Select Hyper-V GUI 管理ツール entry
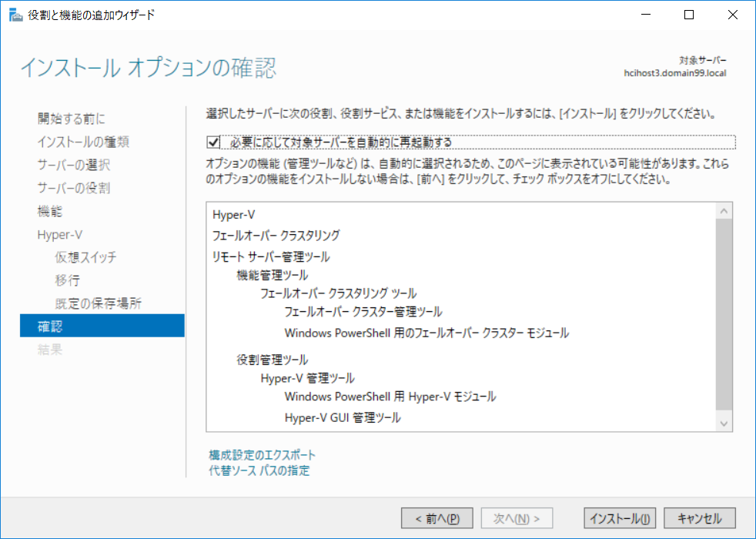The width and height of the screenshot is (756, 539). 343,417
